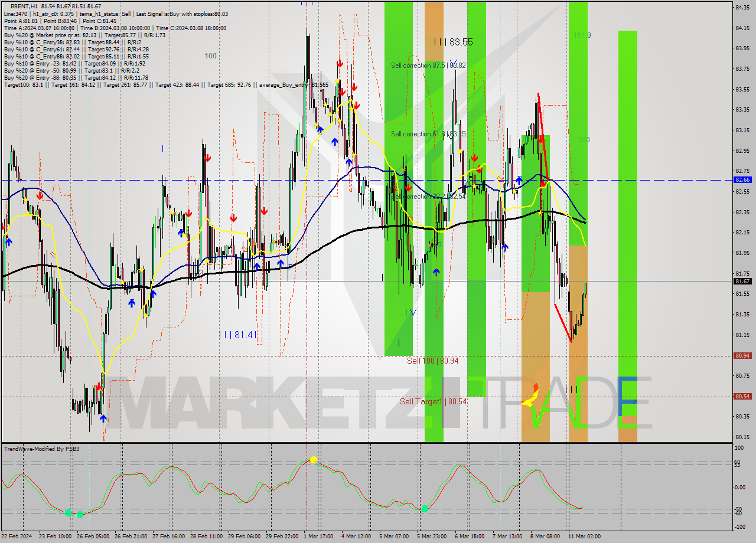Select the 'Sell 100 | 80.94' level label
The image size is (756, 543).
pyautogui.click(x=432, y=360)
